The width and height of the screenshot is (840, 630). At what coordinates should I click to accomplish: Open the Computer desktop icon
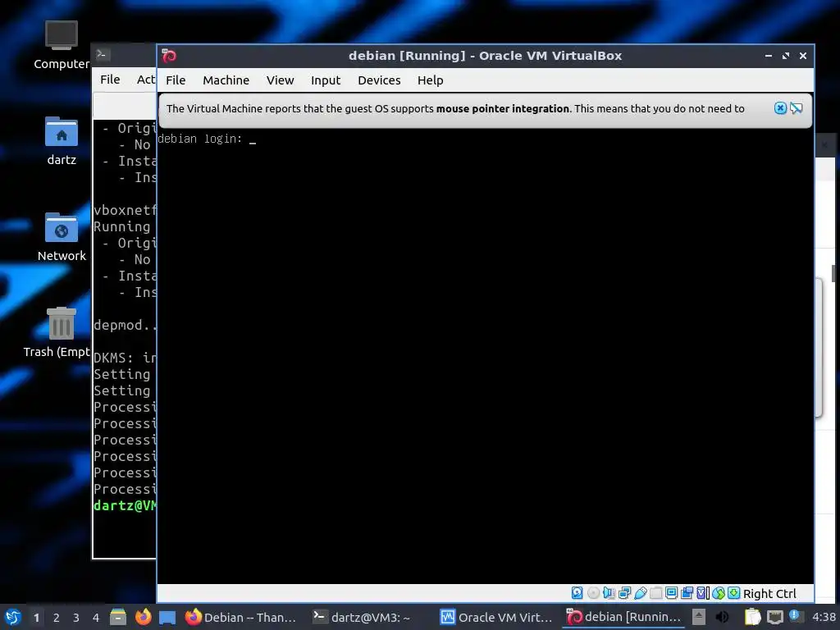click(x=61, y=45)
